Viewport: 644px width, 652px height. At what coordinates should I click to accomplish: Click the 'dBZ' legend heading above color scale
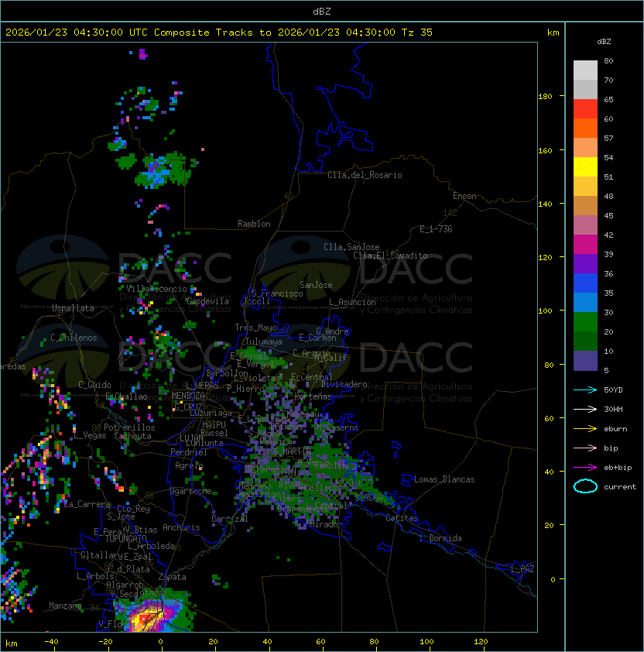point(604,42)
